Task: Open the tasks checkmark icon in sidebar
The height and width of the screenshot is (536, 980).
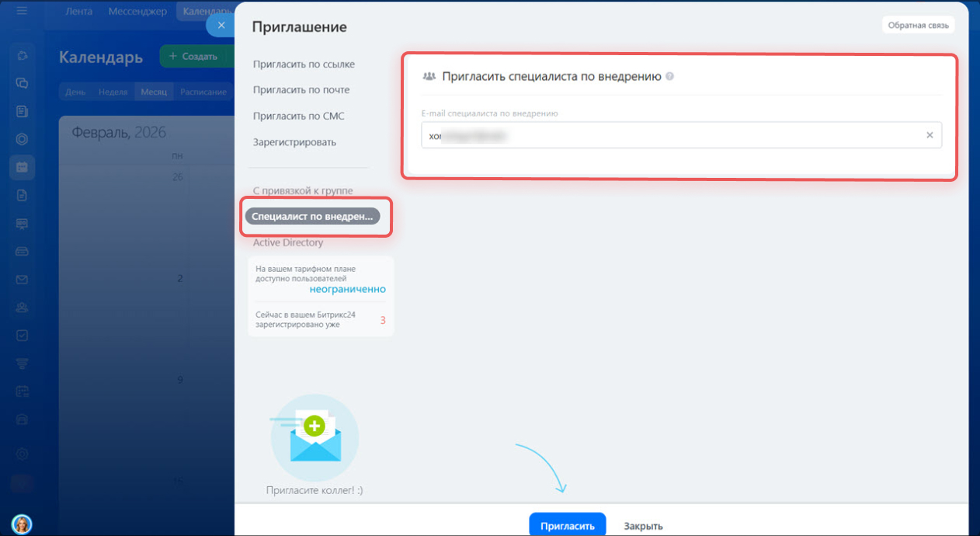Action: click(22, 336)
